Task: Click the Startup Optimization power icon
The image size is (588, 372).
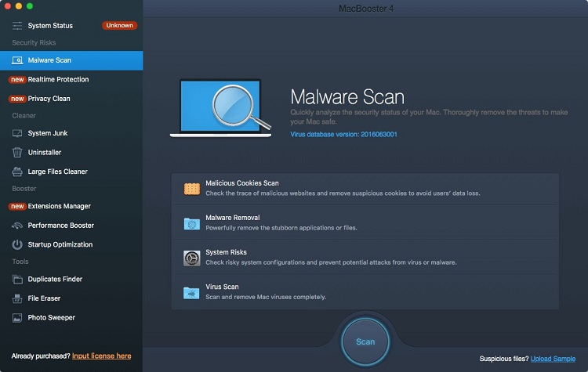Action: [x=17, y=244]
